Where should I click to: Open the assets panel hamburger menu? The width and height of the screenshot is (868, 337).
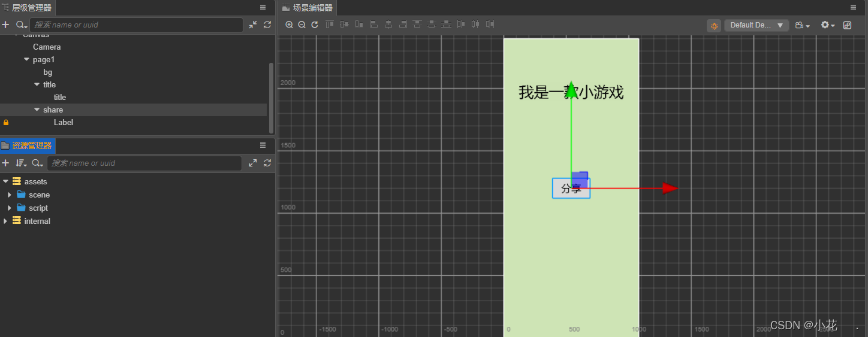(x=263, y=145)
